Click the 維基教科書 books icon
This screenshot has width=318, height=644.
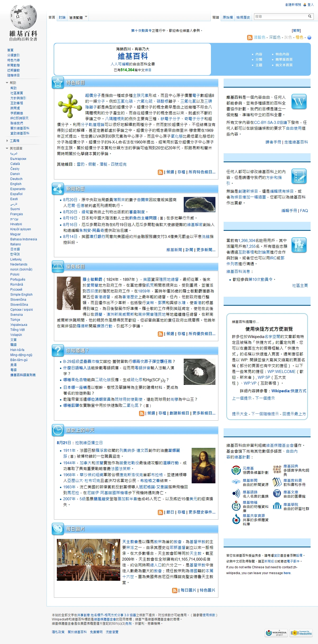coord(277,482)
